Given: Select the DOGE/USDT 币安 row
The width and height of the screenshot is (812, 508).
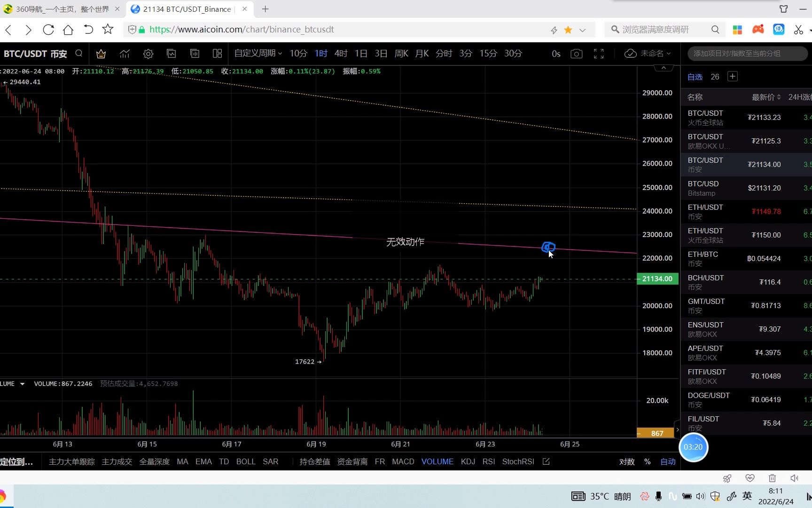Looking at the screenshot, I should (746, 400).
